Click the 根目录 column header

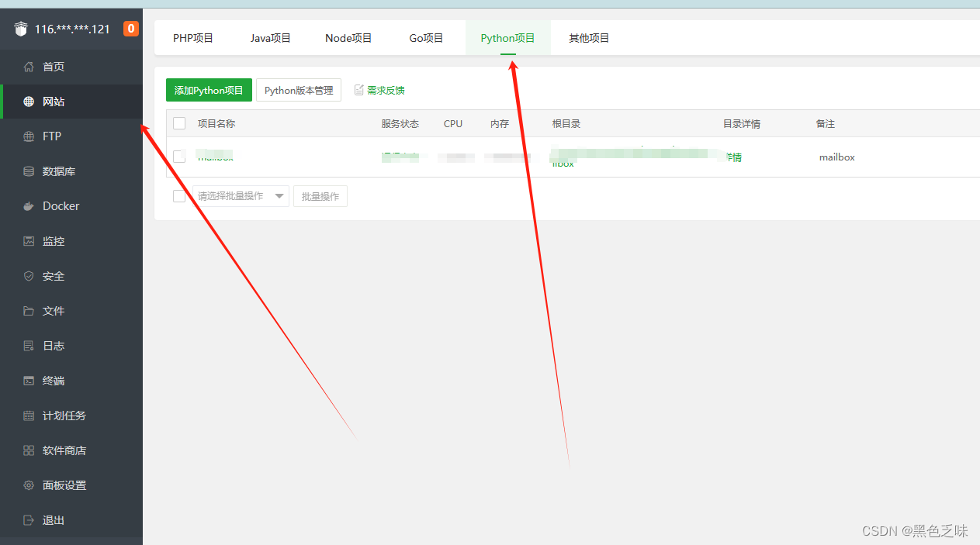(566, 124)
